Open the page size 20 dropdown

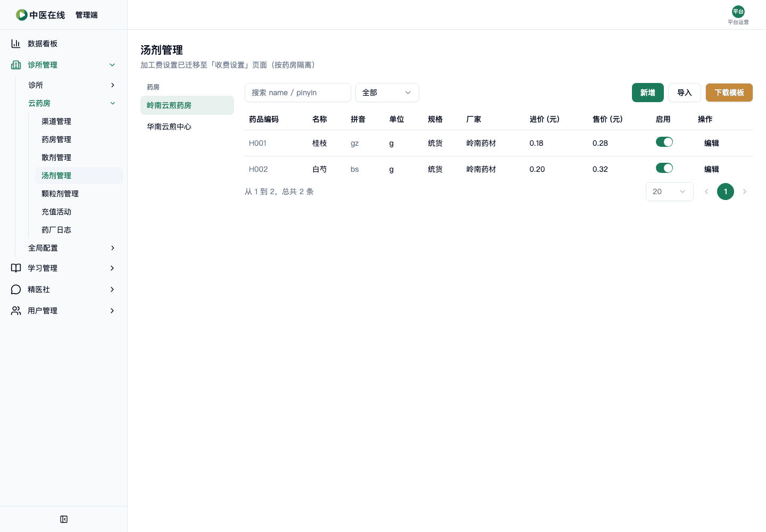670,192
